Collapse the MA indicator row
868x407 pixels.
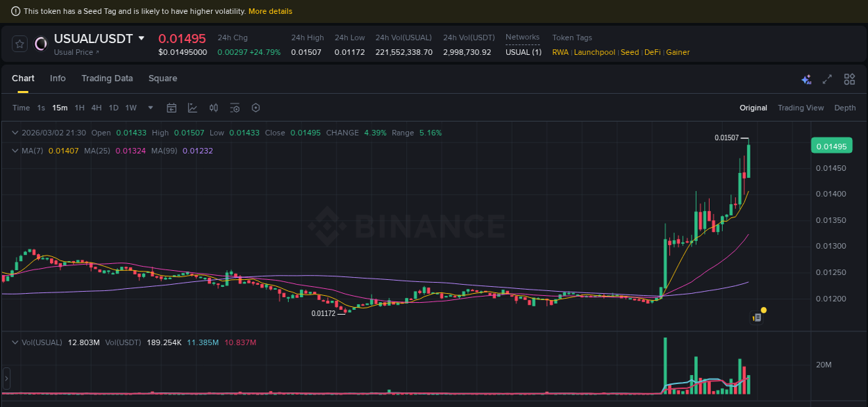click(x=15, y=150)
